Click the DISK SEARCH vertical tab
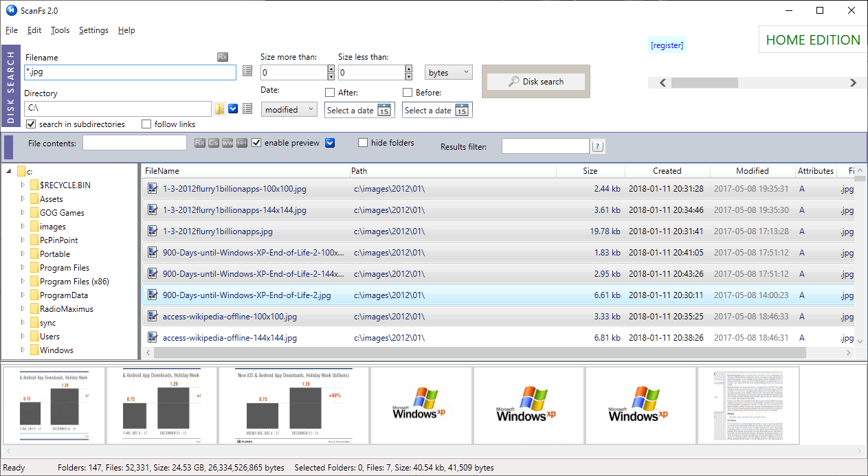The width and height of the screenshot is (868, 476). 10,86
